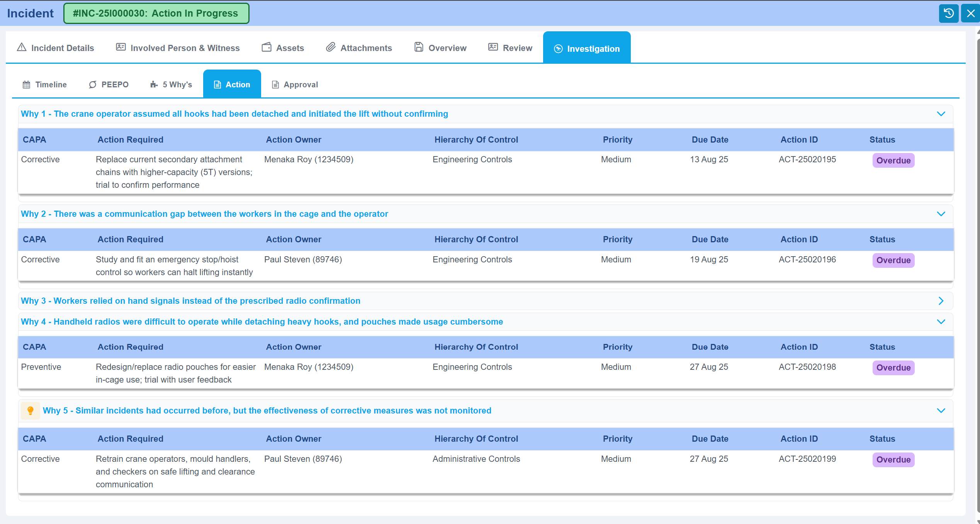
Task: Go to the Approval sub-tab
Action: click(x=295, y=85)
